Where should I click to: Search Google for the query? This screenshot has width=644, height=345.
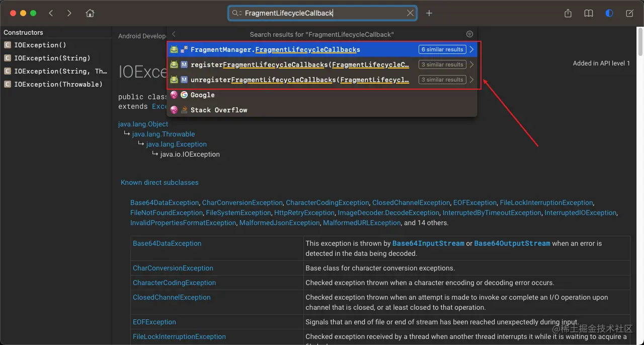point(322,95)
